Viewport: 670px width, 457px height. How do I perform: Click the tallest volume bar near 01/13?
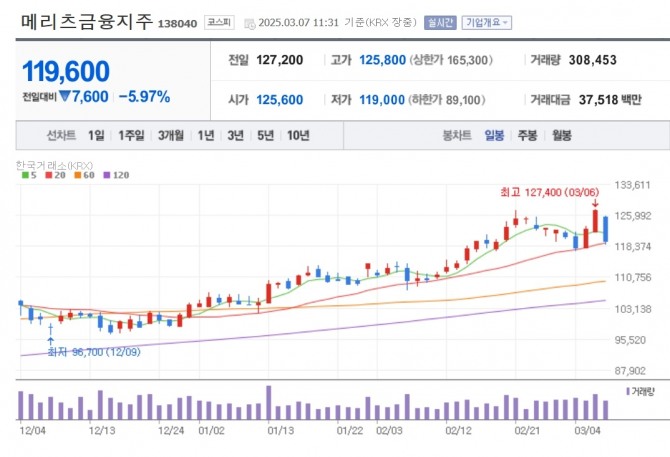[269, 402]
